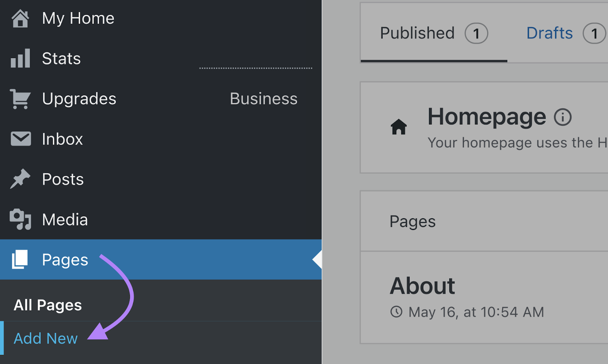Collapse the Pages submenu arrow
The height and width of the screenshot is (364, 608).
click(x=317, y=260)
